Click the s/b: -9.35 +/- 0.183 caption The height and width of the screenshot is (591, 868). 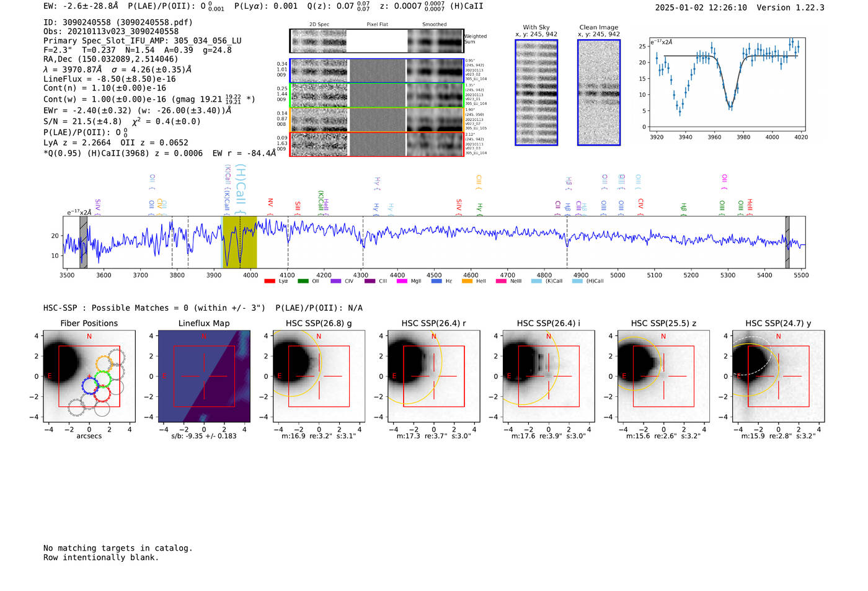pos(204,436)
